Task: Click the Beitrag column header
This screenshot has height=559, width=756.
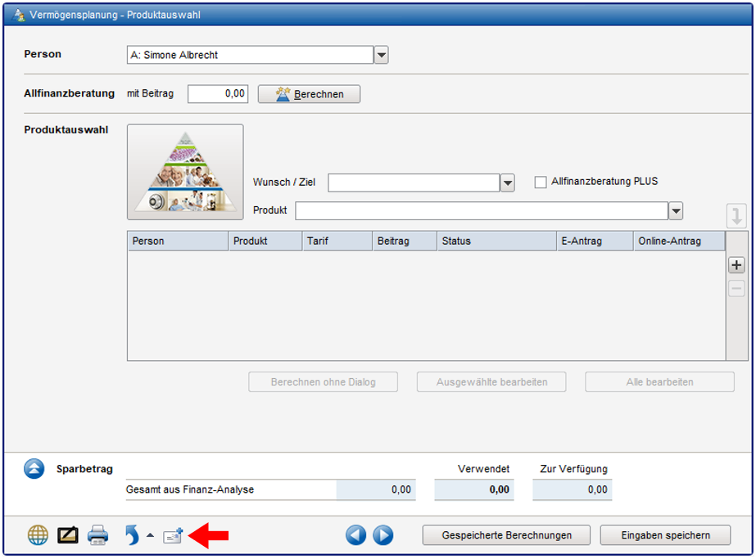Action: [x=403, y=241]
